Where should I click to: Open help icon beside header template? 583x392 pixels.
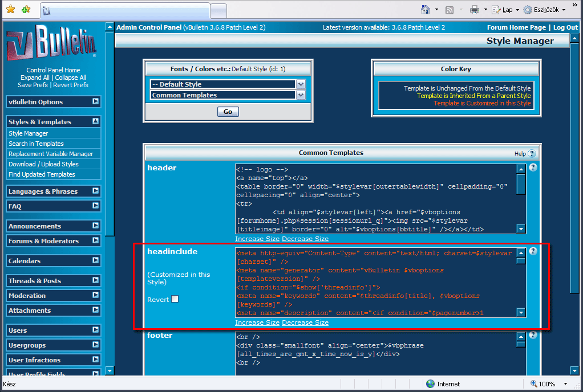[533, 168]
